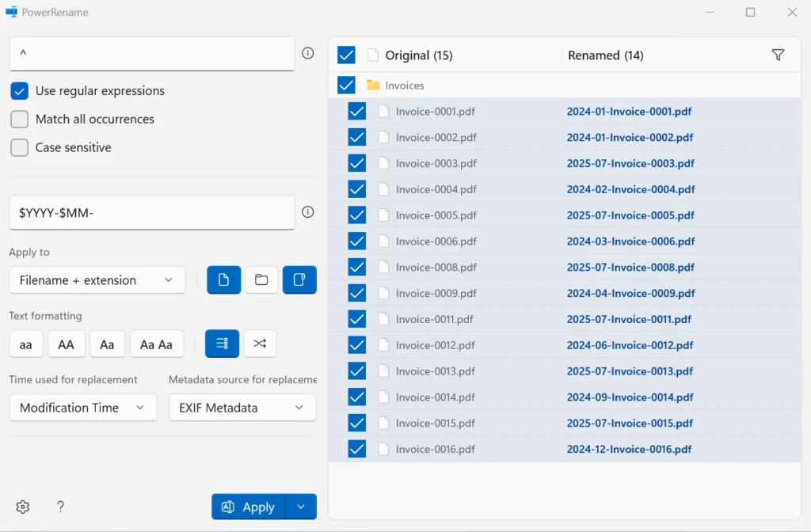Click renamed name 2024-12-Invoice-0016.pdf
The height and width of the screenshot is (532, 811).
[629, 449]
